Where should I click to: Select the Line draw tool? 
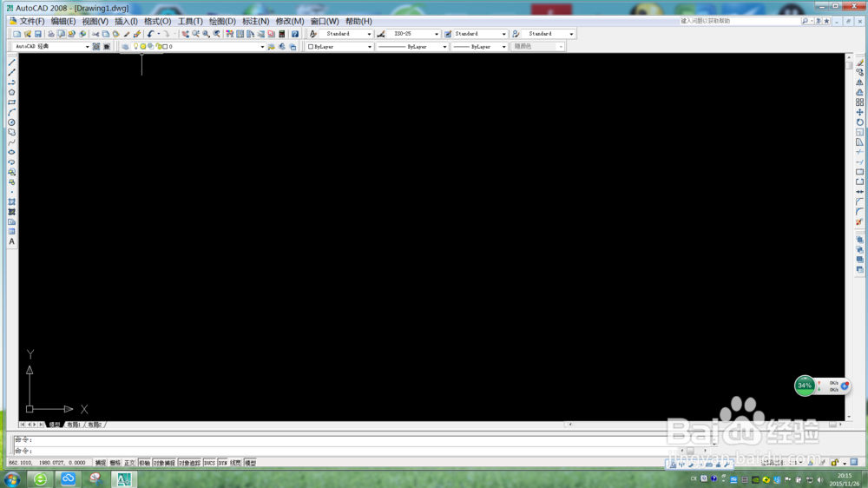pos(11,63)
